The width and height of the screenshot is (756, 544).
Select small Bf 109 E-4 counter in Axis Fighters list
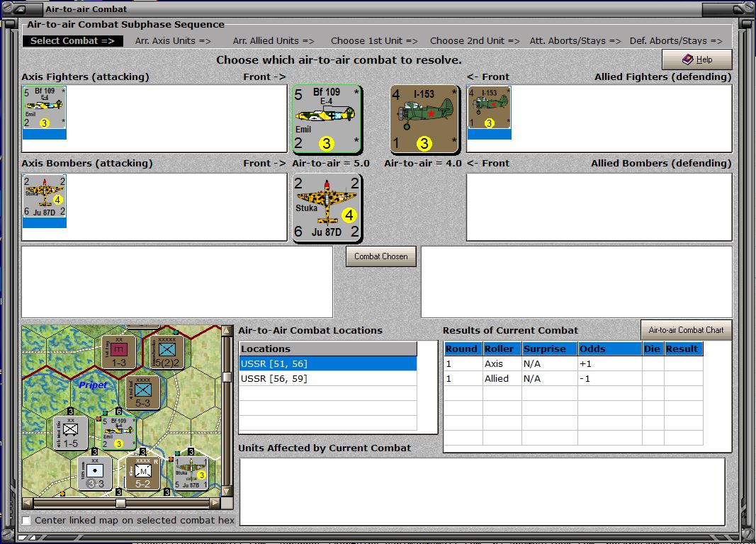pyautogui.click(x=45, y=108)
